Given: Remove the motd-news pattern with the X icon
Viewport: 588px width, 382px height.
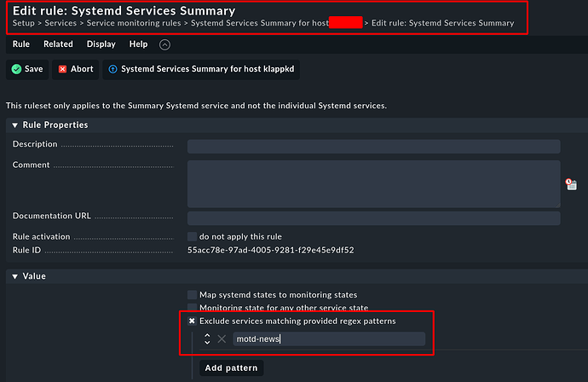Looking at the screenshot, I should (x=222, y=339).
